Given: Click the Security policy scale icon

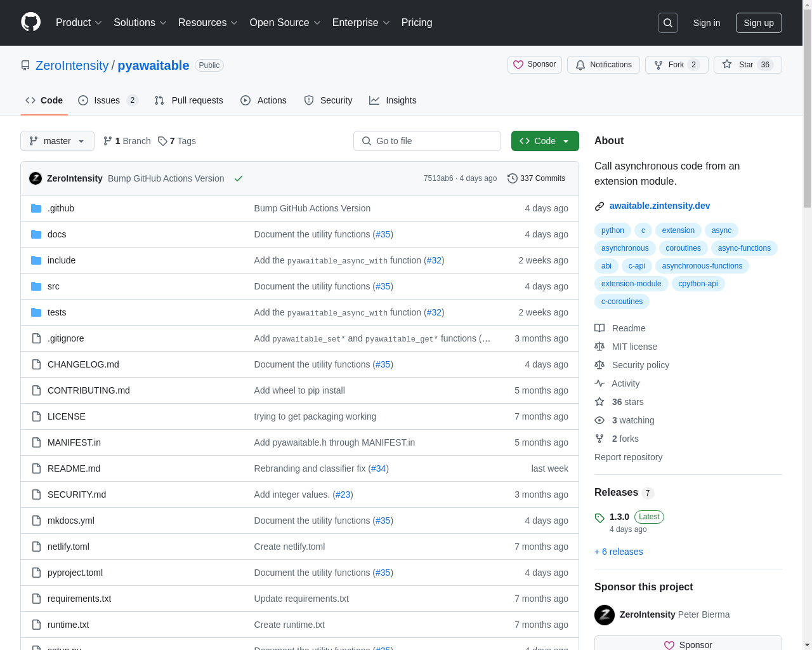Looking at the screenshot, I should [x=599, y=365].
